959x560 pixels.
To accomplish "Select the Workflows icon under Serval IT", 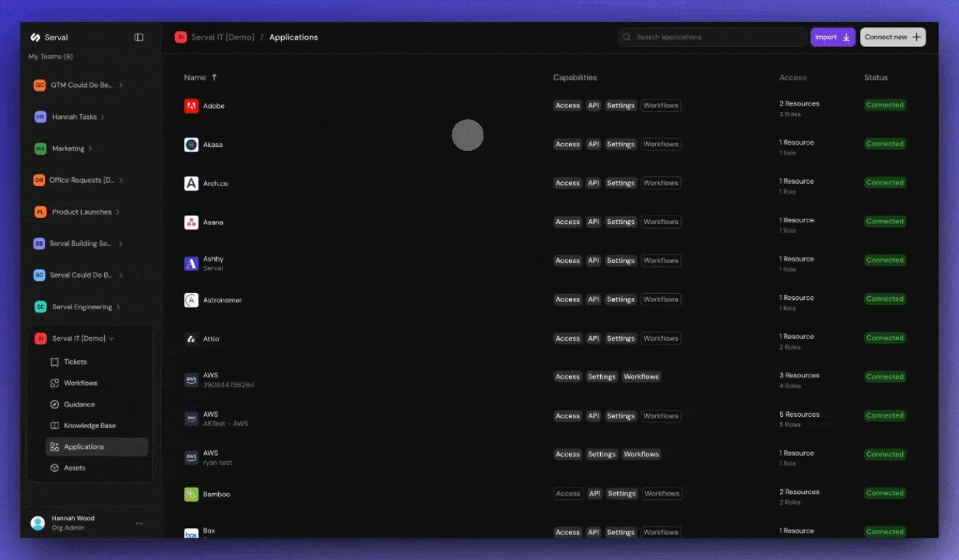I will (x=54, y=383).
